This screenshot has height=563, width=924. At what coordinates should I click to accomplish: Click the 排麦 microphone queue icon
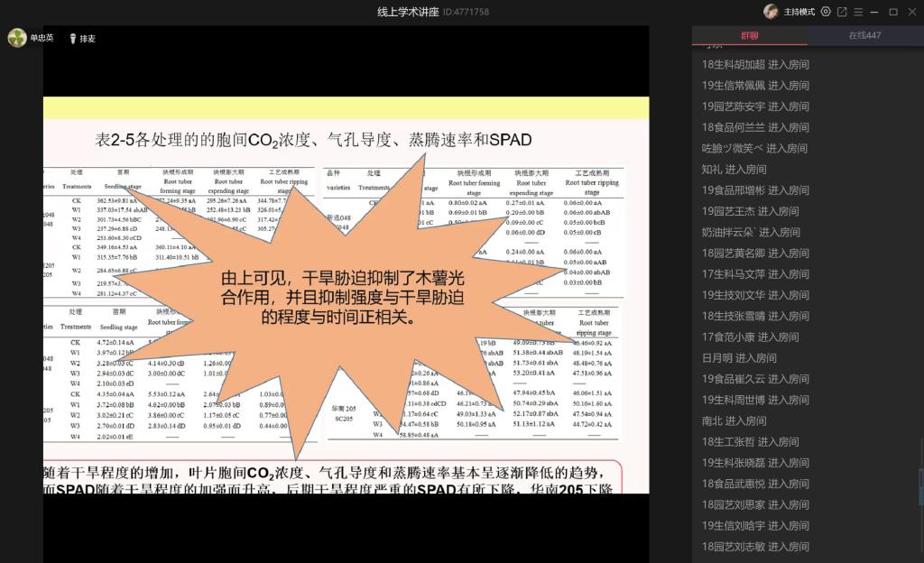(x=73, y=39)
